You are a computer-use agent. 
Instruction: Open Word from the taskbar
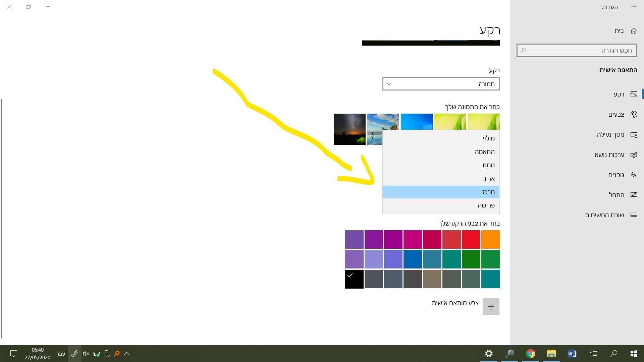[x=572, y=354]
